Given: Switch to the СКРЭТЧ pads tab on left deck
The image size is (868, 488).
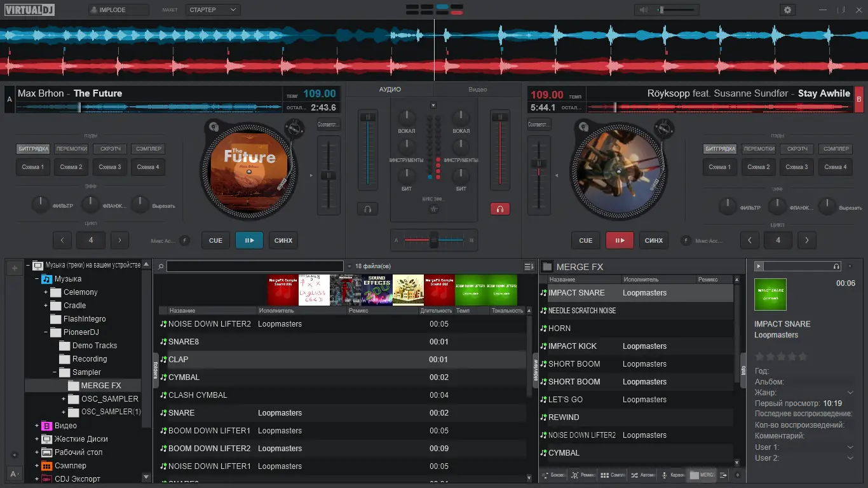Looking at the screenshot, I should (109, 148).
